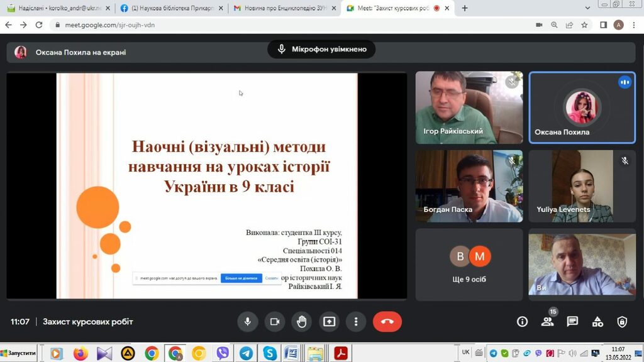
Task: Mute the microphone in call controls
Action: coord(248,322)
